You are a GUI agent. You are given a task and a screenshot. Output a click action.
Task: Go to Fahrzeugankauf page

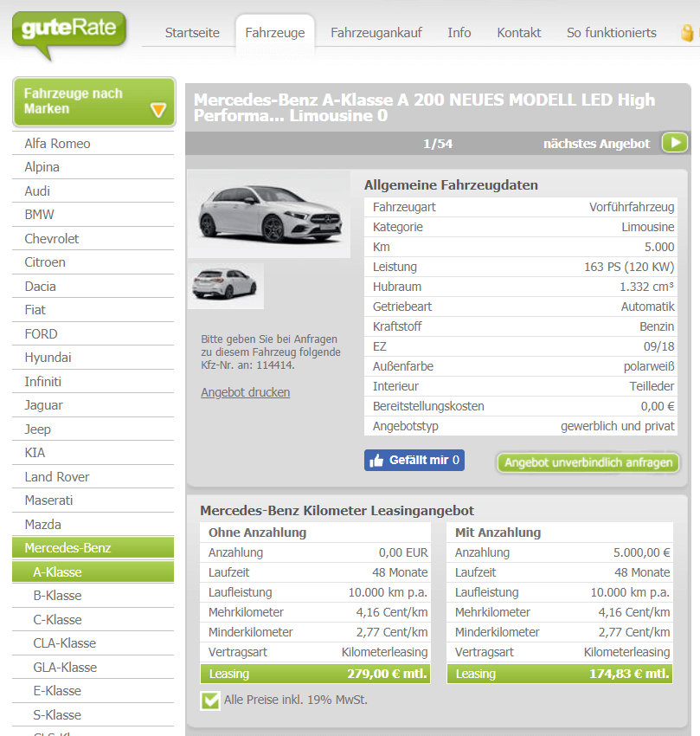coord(376,33)
